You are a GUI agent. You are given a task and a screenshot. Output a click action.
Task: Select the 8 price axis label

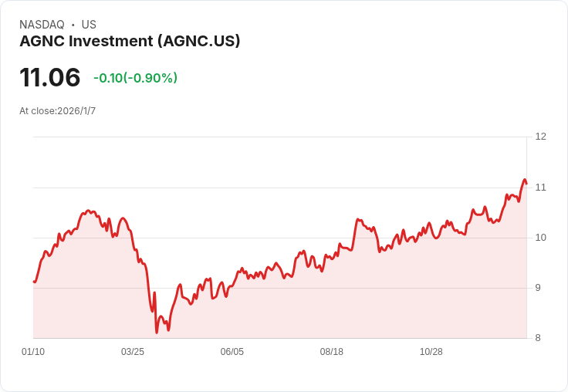538,338
